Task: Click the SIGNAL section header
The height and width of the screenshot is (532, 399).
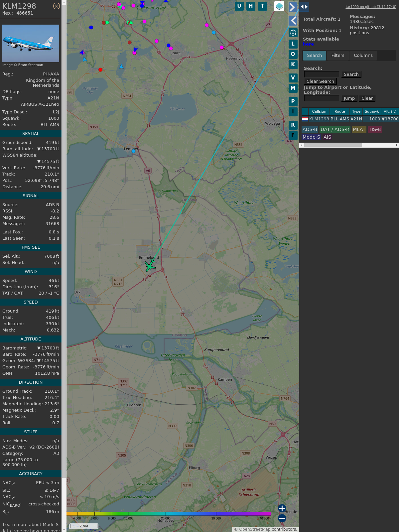Action: click(31, 196)
